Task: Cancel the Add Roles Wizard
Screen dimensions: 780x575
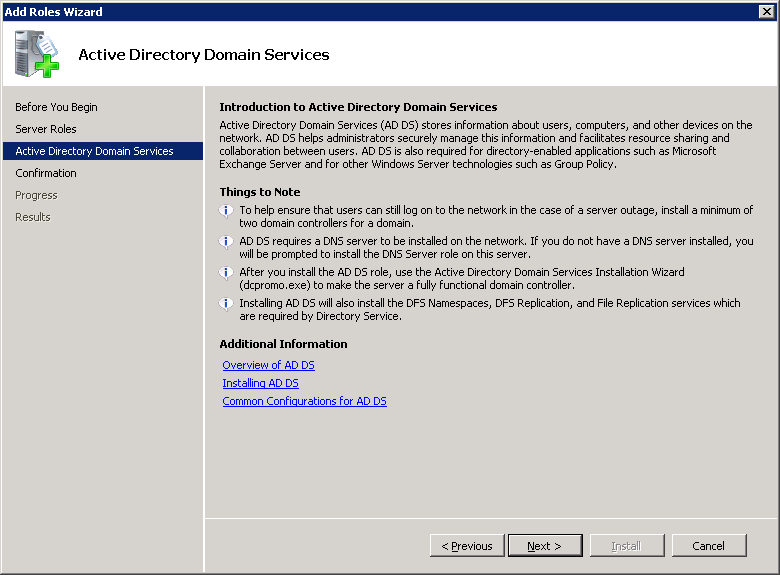Action: click(x=709, y=546)
